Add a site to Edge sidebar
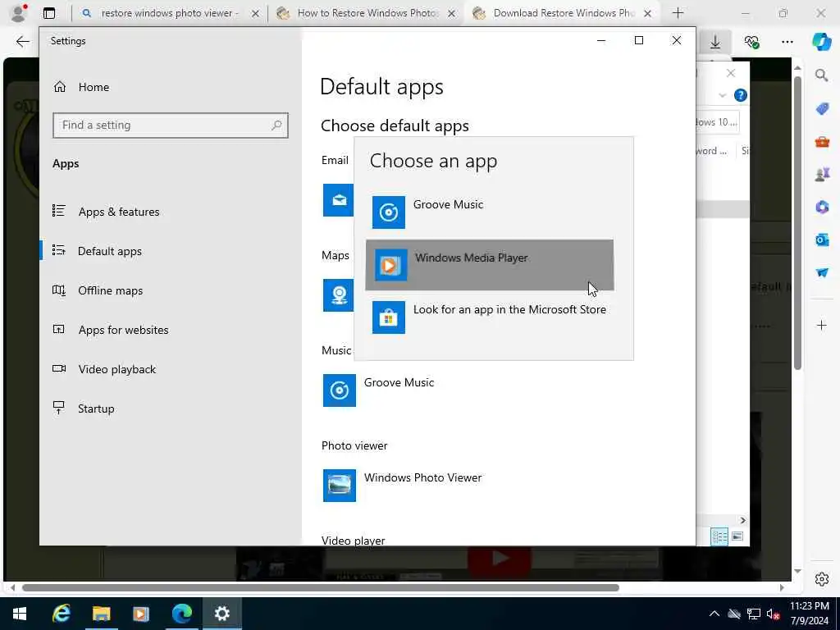This screenshot has height=630, width=840. pos(822,325)
